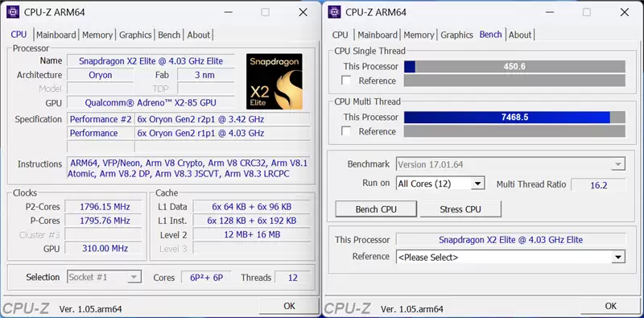This screenshot has width=644, height=318.
Task: Click the Bench CPU button
Action: pos(376,209)
